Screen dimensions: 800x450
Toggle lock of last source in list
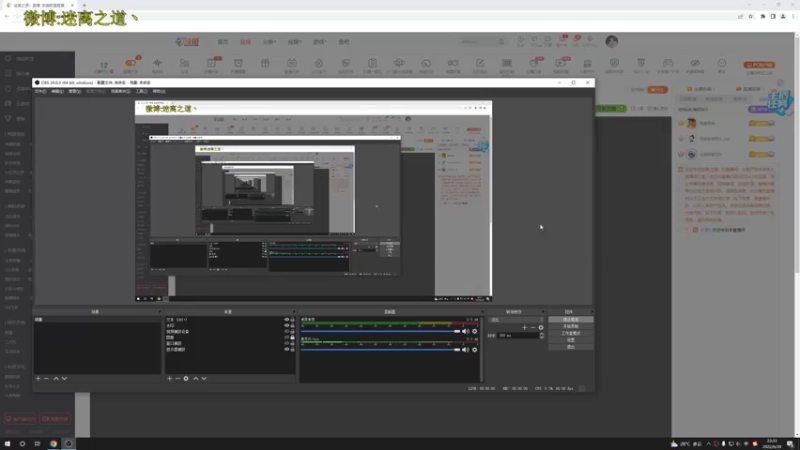pyautogui.click(x=292, y=349)
